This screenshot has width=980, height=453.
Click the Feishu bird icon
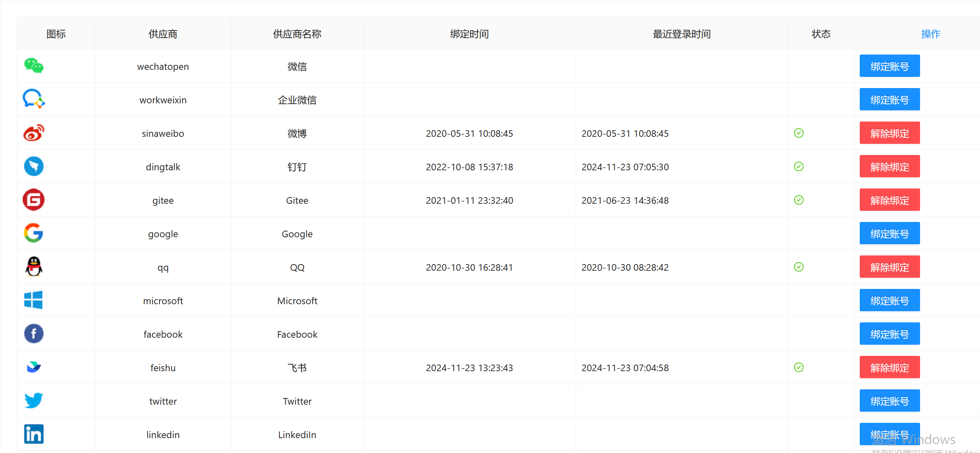click(33, 367)
